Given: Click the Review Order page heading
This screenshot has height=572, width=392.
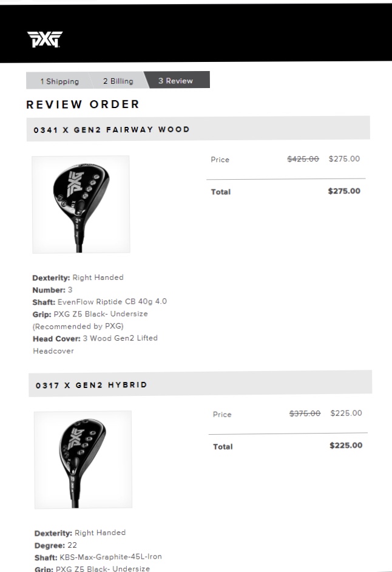Looking at the screenshot, I should [83, 104].
